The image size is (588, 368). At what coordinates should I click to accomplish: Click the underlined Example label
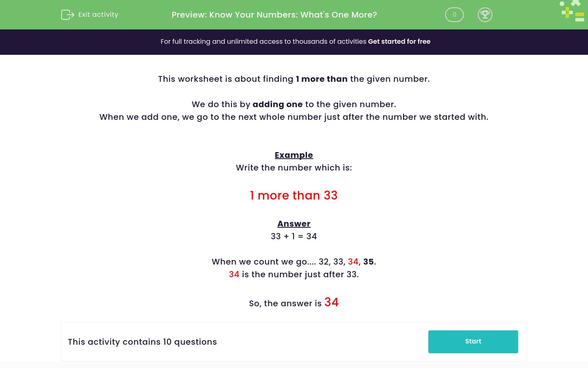(294, 155)
